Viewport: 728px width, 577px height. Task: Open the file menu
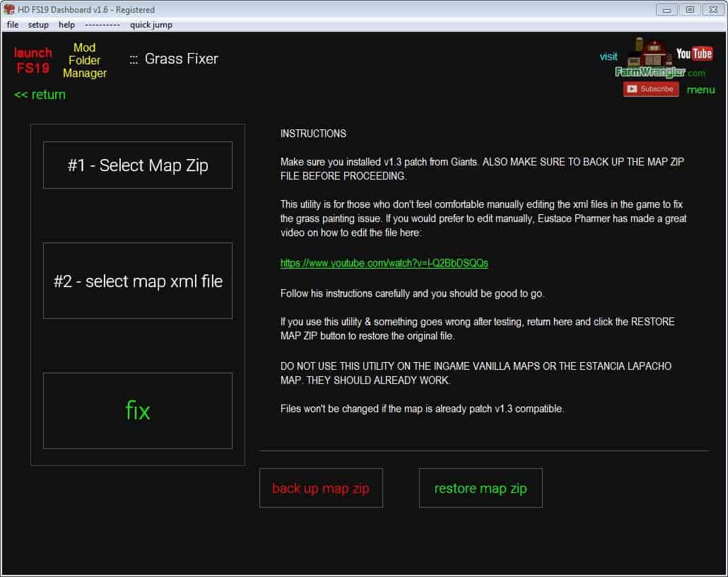[13, 25]
